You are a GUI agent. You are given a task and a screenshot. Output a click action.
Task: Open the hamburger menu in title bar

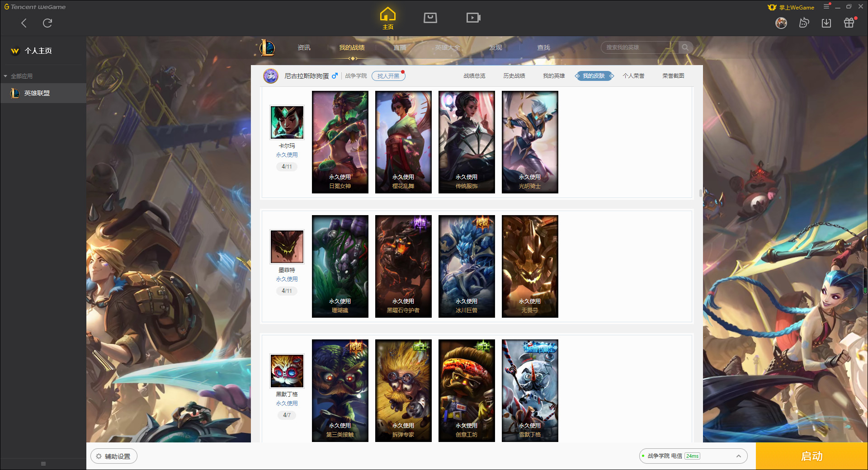(x=826, y=7)
